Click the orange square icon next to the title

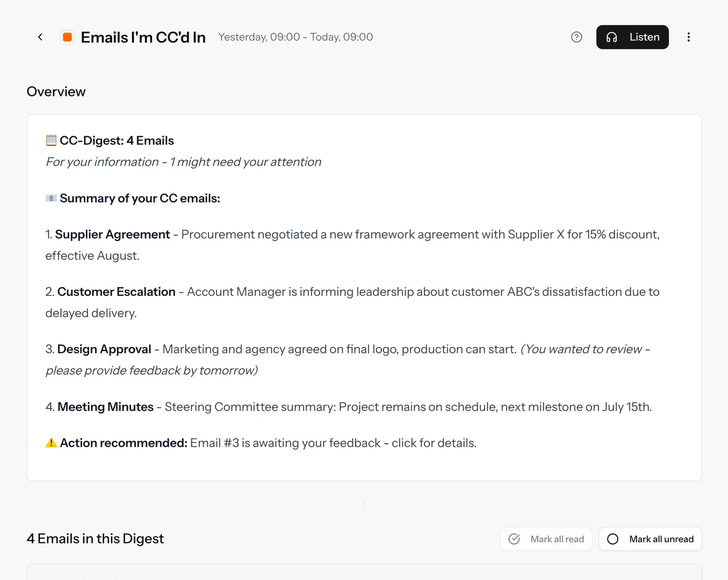point(67,37)
